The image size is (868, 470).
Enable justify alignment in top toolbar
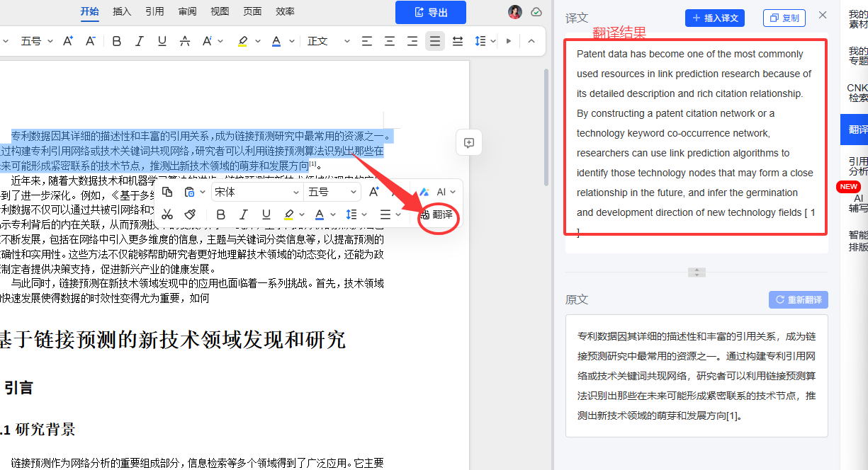435,41
